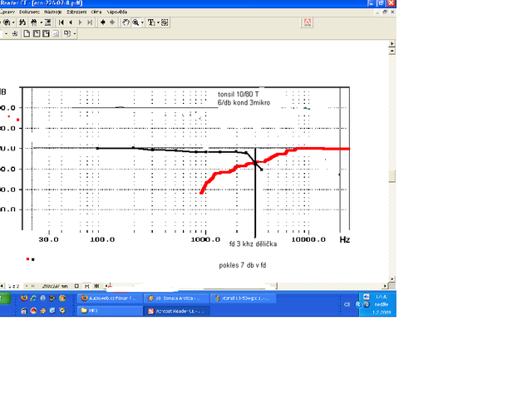Select the Zoom In magnifier tool

pyautogui.click(x=135, y=22)
